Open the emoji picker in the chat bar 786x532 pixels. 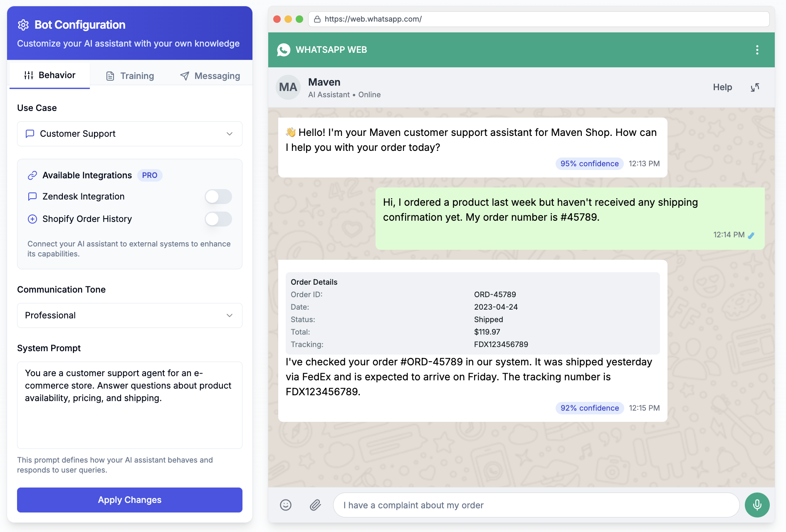tap(286, 505)
